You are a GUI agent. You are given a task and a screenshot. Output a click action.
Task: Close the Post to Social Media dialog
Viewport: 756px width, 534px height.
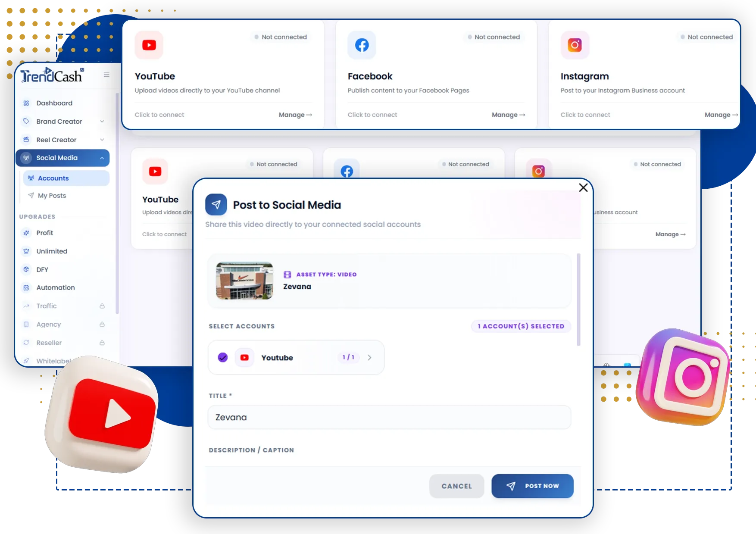(x=583, y=187)
